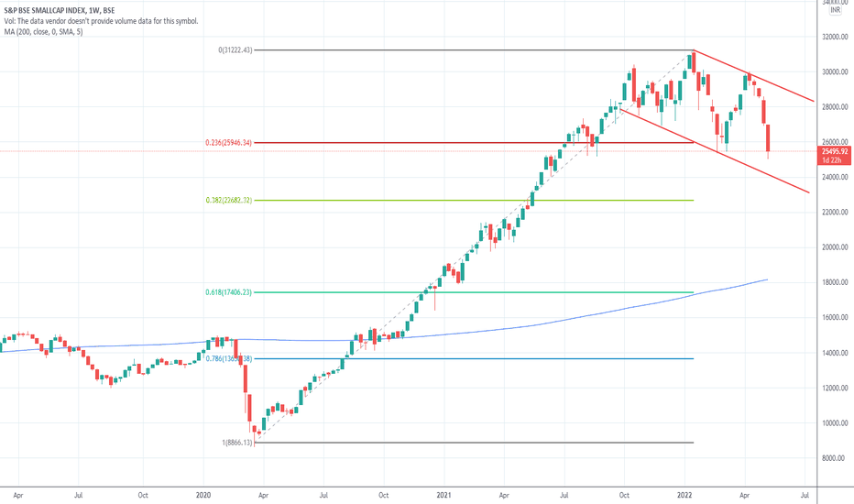Click the current price label 25495.92
This screenshot has width=854, height=504.
click(x=835, y=151)
